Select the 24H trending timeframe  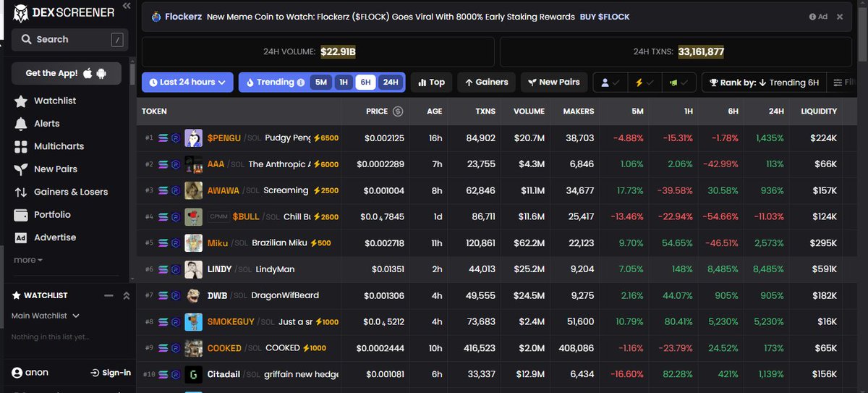[x=391, y=83]
